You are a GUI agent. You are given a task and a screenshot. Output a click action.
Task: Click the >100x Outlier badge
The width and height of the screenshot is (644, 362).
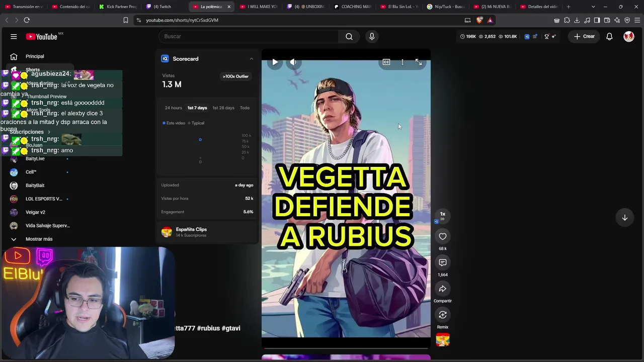[235, 76]
